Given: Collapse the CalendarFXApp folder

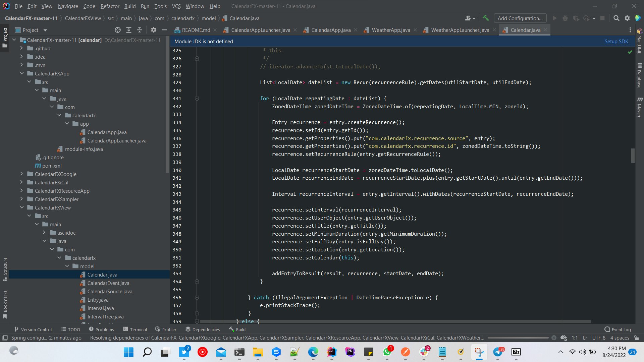Looking at the screenshot, I should pos(22,73).
